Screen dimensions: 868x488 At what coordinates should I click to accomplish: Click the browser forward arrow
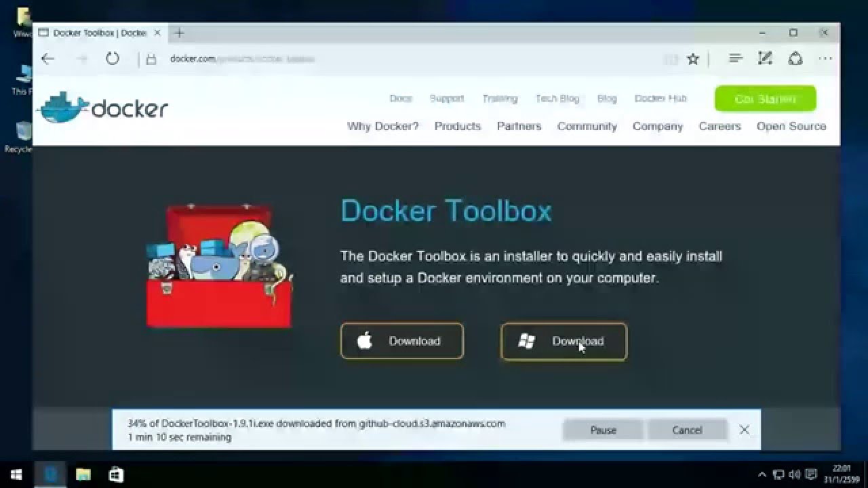[x=82, y=59]
